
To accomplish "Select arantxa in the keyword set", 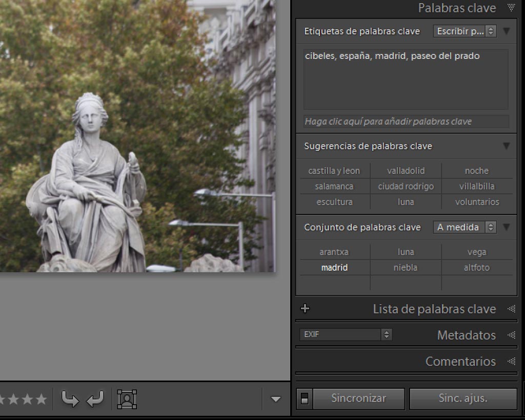I will click(334, 252).
